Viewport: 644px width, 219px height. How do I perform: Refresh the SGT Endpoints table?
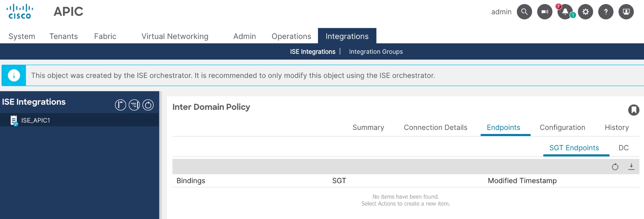coord(615,167)
